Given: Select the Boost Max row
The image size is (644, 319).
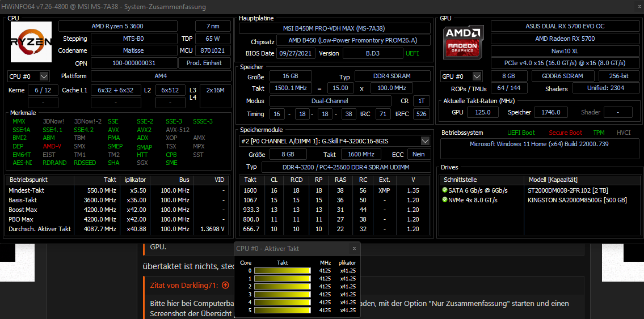Looking at the screenshot, I should (118, 210).
